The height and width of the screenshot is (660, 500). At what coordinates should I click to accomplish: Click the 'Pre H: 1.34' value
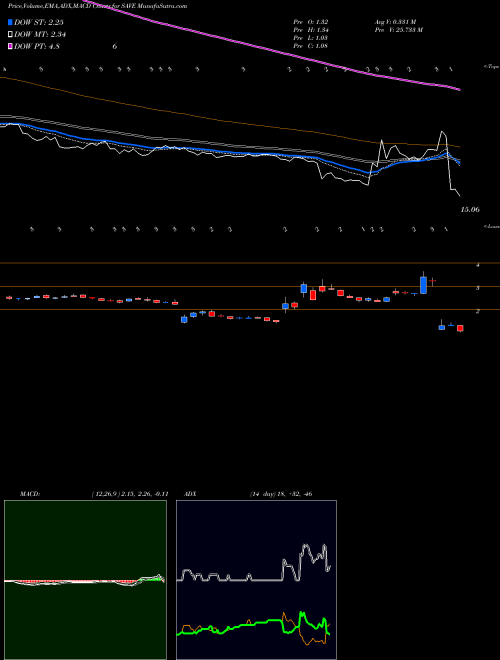coord(311,30)
